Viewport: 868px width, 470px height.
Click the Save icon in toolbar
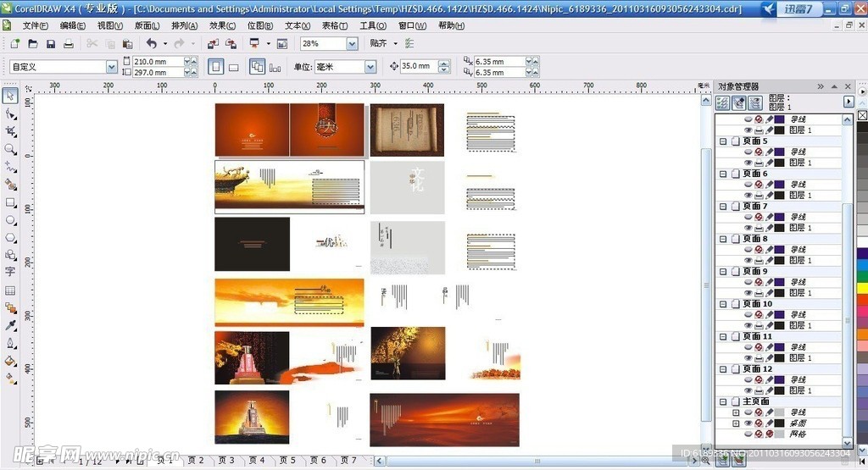click(51, 43)
